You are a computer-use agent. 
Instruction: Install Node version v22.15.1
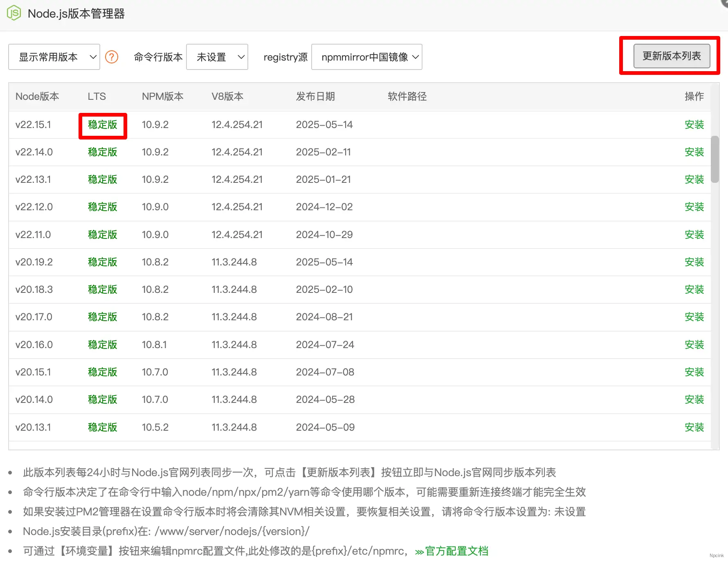[x=694, y=125]
